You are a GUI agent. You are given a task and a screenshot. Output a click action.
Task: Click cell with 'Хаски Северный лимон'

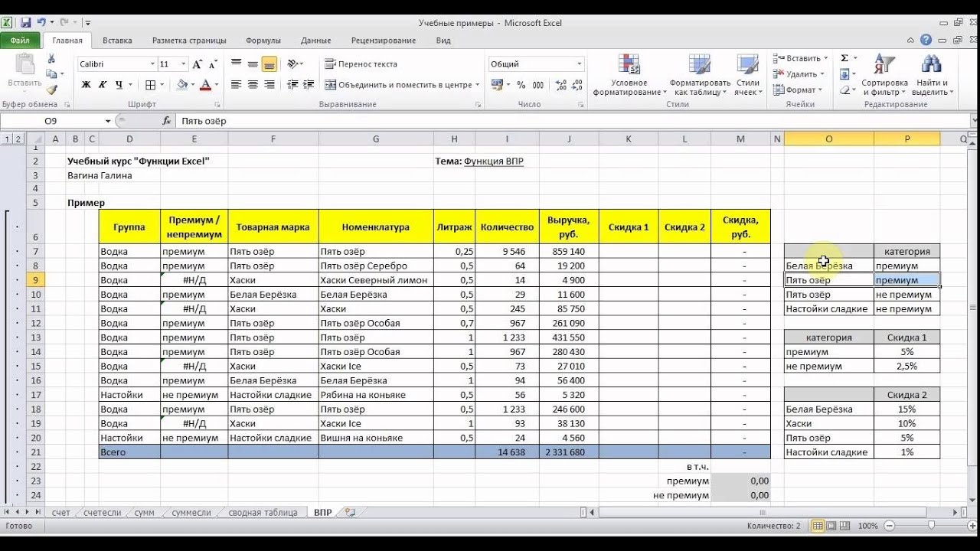click(376, 280)
